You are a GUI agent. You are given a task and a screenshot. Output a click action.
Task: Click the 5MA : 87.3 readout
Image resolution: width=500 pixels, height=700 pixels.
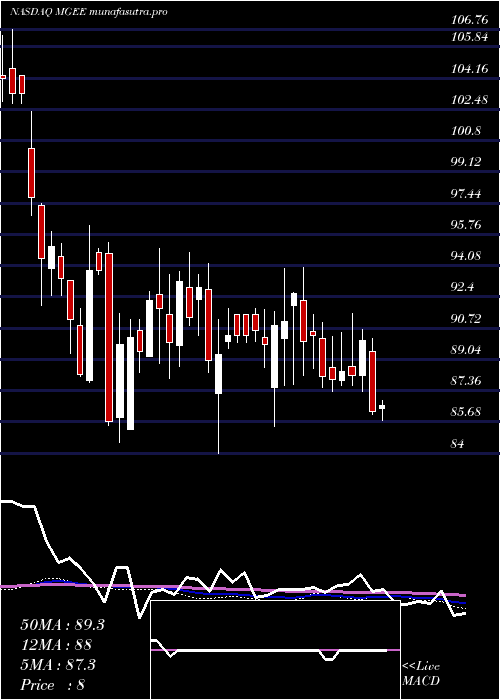tap(58, 665)
